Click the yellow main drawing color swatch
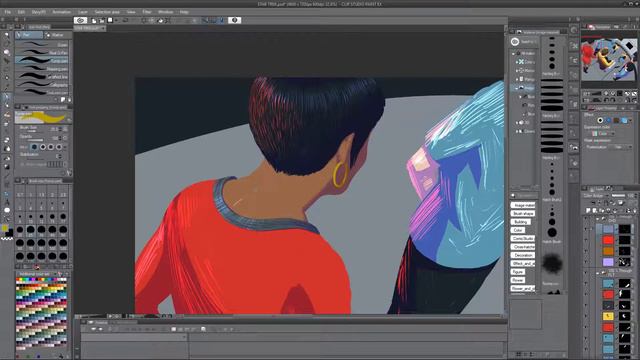This screenshot has width=640, height=360. (x=4, y=228)
